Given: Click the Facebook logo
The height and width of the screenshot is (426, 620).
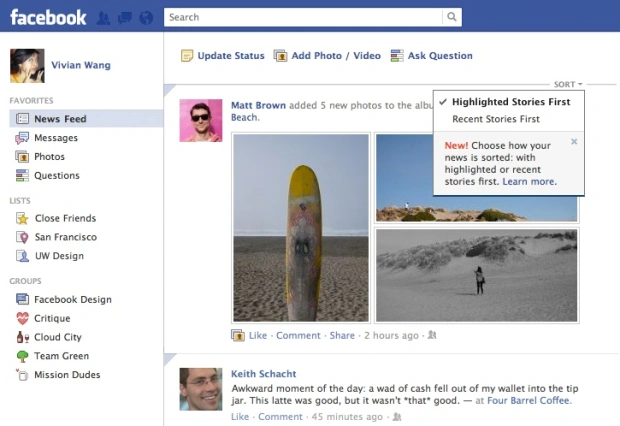Looking at the screenshot, I should [48, 17].
